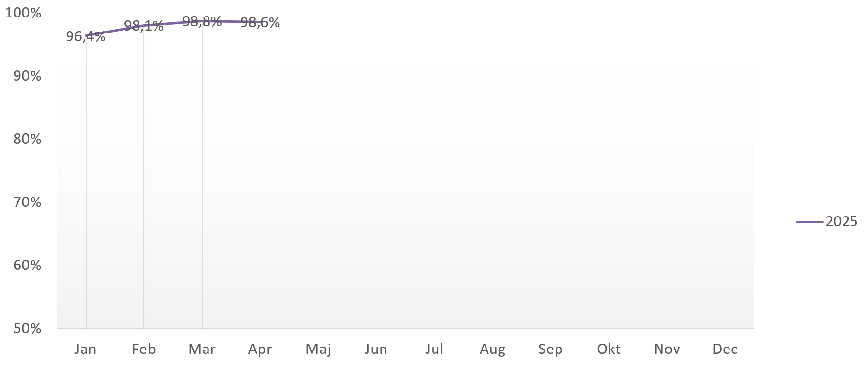Select the 98,6% data label
868x367 pixels.
(x=260, y=22)
